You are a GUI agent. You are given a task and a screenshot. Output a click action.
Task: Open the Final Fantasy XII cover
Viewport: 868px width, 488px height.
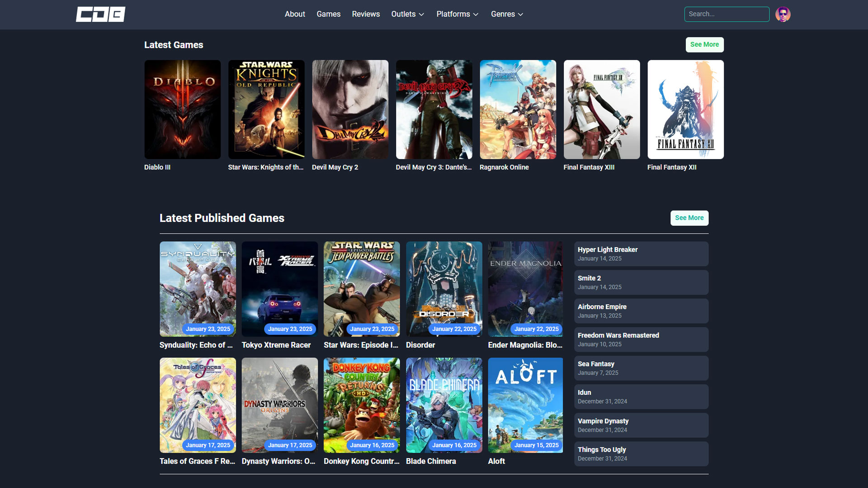686,109
